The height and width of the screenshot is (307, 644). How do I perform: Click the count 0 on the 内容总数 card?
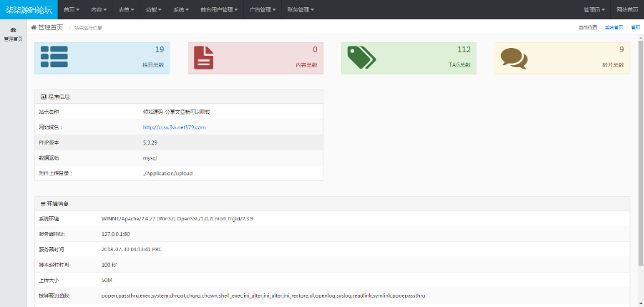tap(316, 49)
